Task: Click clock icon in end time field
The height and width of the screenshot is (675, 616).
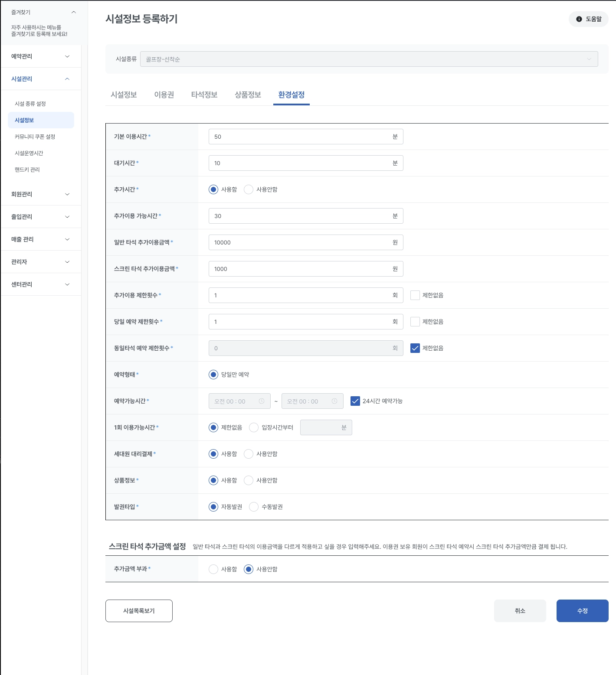Action: point(334,401)
